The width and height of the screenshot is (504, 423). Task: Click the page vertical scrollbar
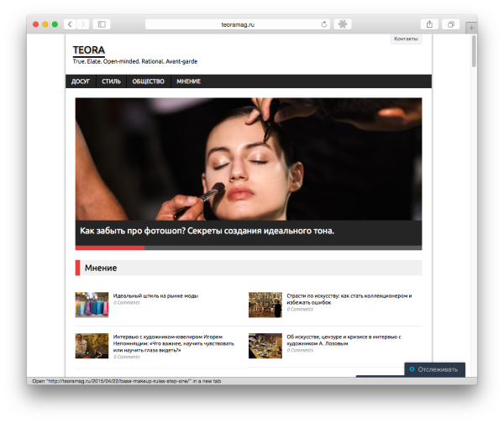click(x=474, y=51)
